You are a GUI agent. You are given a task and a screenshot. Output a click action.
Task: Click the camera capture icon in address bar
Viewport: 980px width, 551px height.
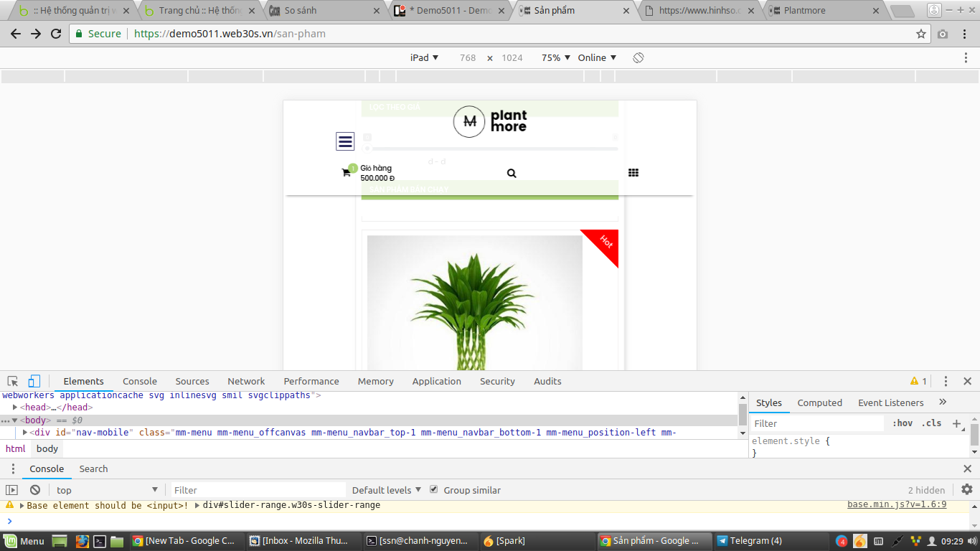943,34
